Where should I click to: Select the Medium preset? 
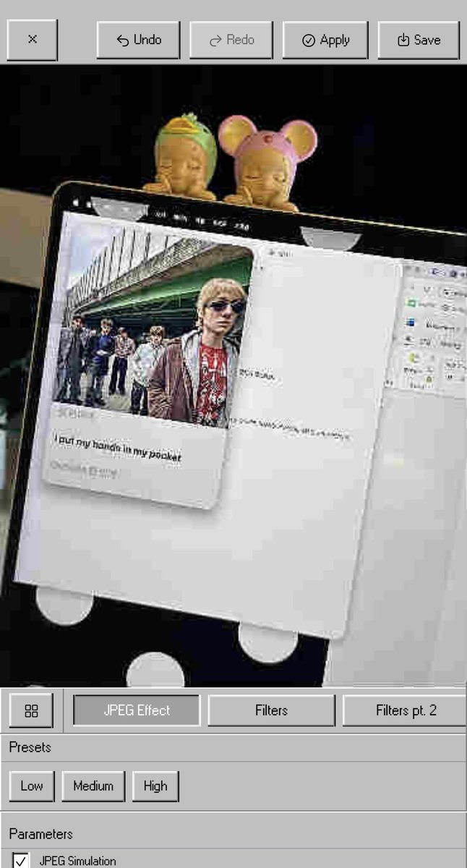pyautogui.click(x=93, y=786)
